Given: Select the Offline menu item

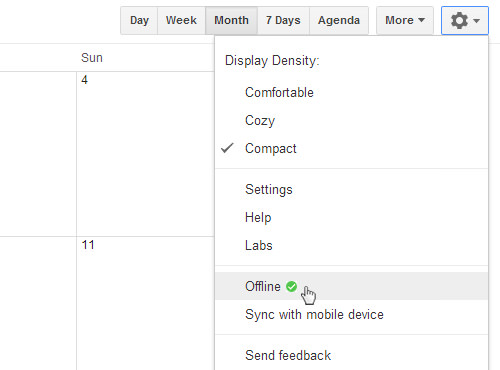Looking at the screenshot, I should [x=352, y=286].
